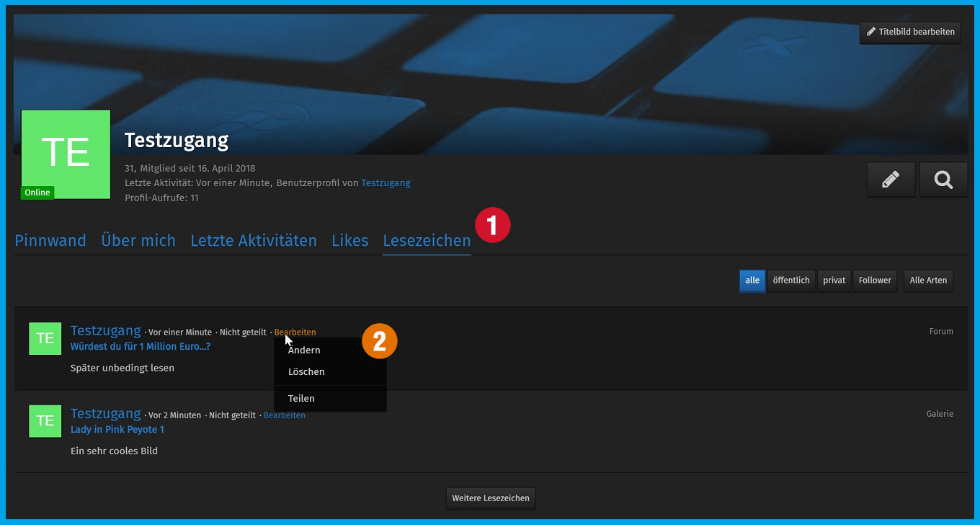
Task: Open the 'Letzte Aktivitäten' tab
Action: point(253,241)
